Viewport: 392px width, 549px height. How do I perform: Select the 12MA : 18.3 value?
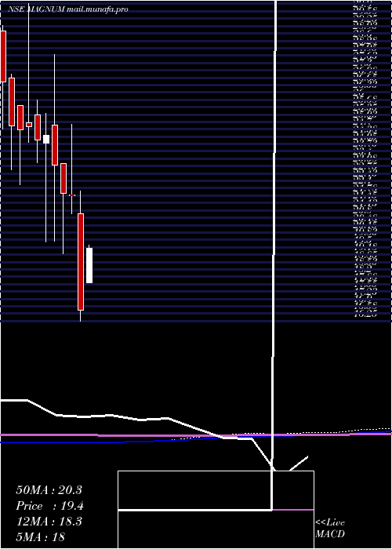(49, 521)
